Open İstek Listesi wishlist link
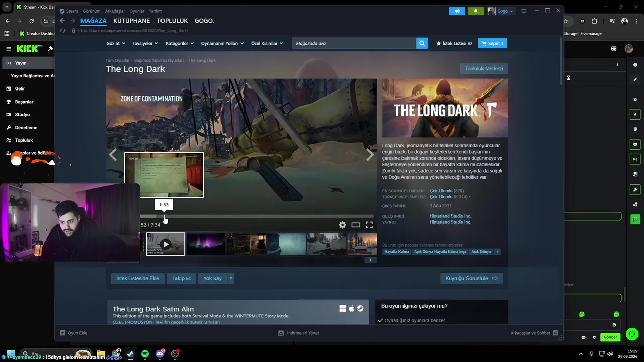The width and height of the screenshot is (644, 362). pyautogui.click(x=454, y=43)
